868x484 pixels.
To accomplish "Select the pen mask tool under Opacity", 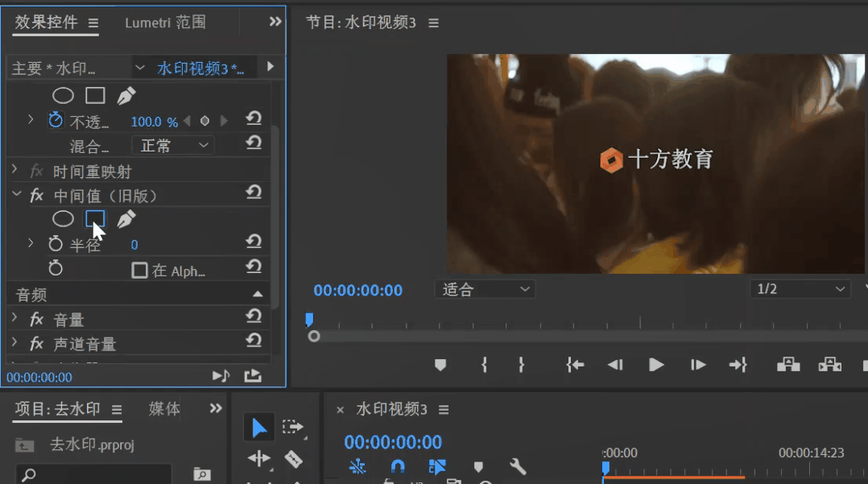I will pyautogui.click(x=126, y=96).
